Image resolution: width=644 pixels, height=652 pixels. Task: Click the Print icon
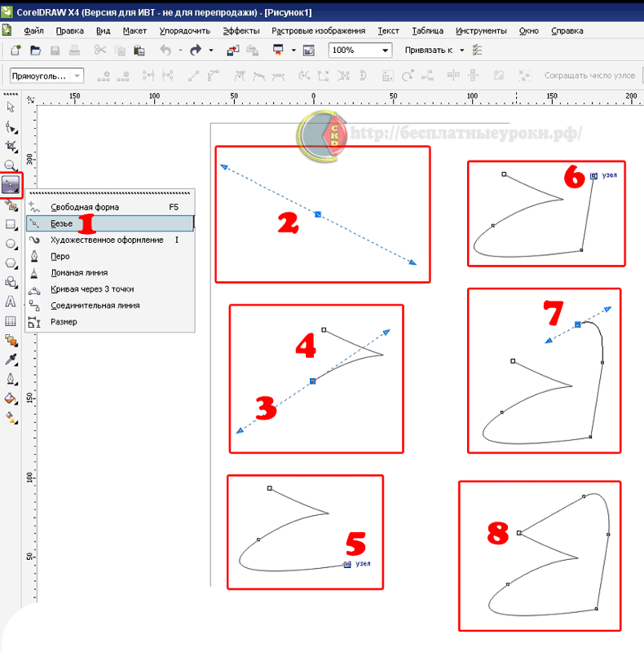pyautogui.click(x=74, y=51)
